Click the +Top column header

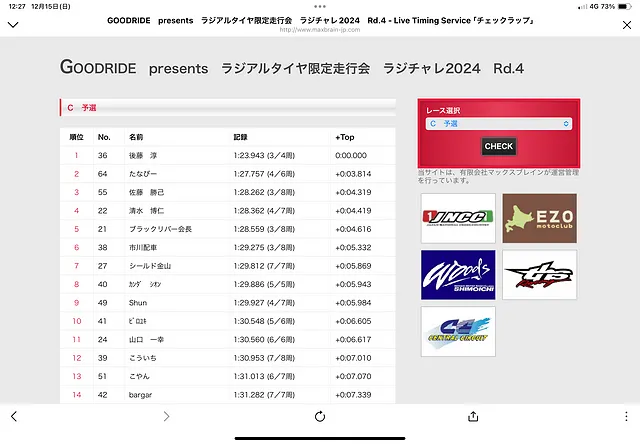click(345, 136)
